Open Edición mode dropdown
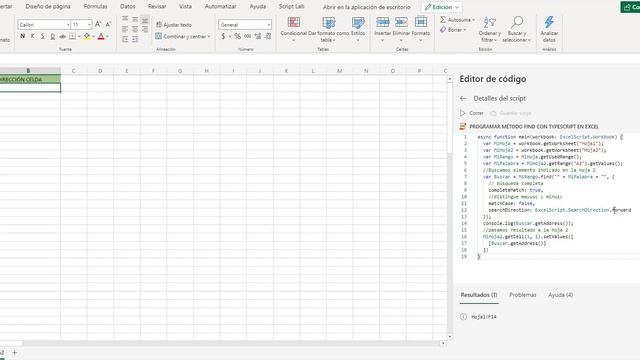This screenshot has width=640, height=360. 442,7
